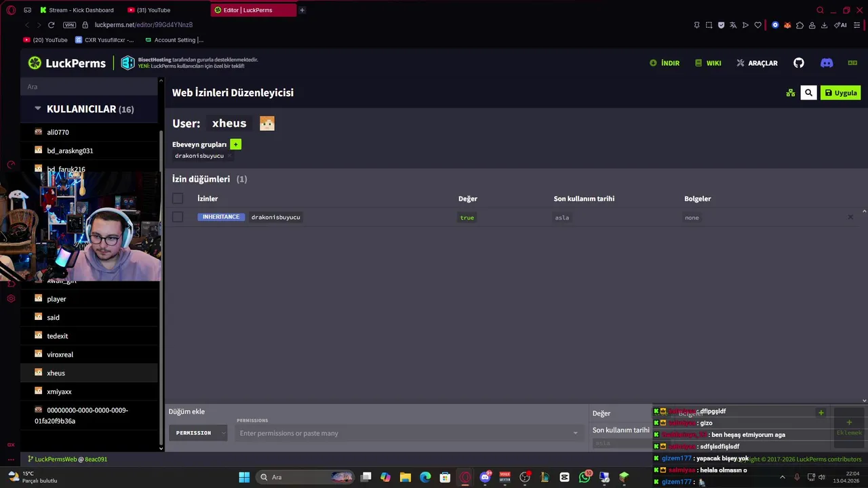Click the LuckPerms logo
Viewport: 868px width, 488px height.
pos(66,63)
